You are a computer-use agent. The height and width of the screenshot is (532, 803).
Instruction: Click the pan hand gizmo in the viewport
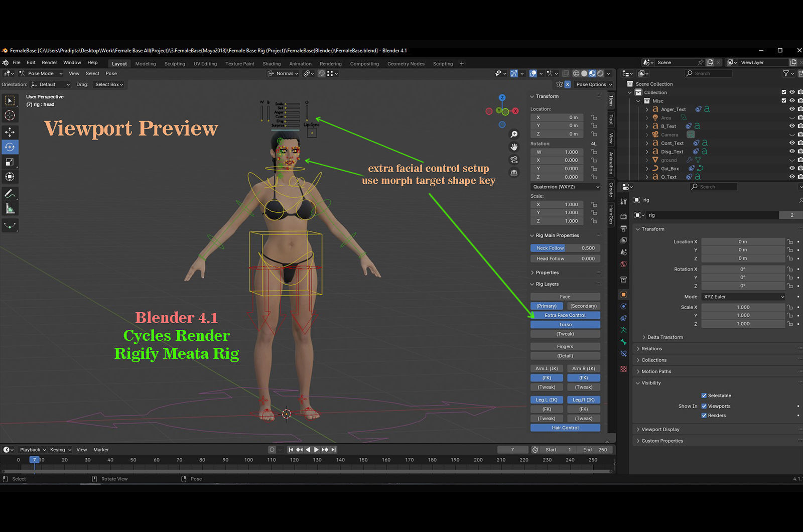(x=514, y=147)
